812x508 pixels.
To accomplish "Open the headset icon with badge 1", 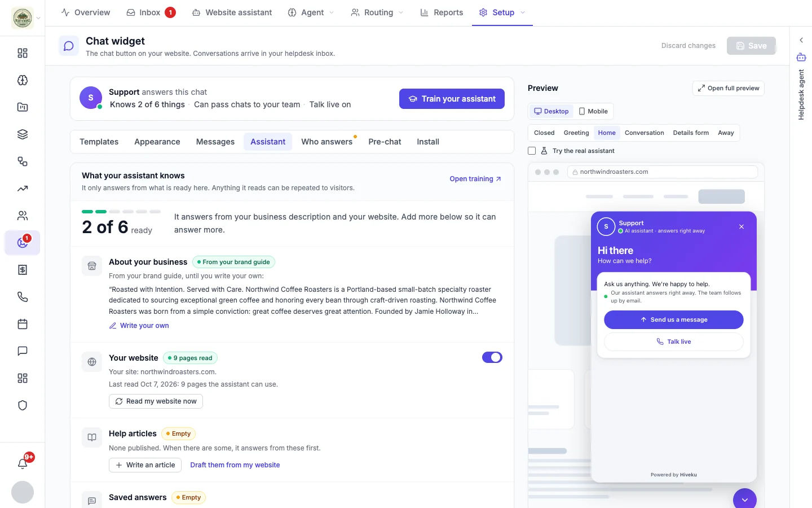I will pos(23,243).
